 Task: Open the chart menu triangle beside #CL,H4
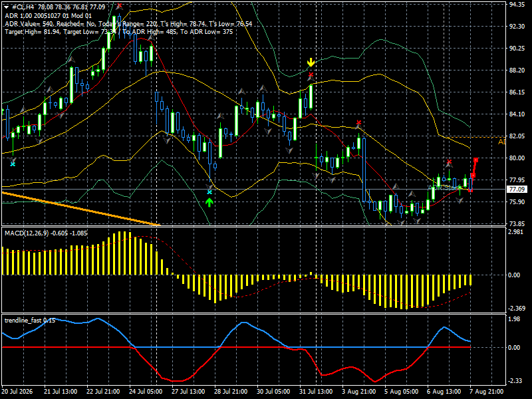[x=7, y=7]
